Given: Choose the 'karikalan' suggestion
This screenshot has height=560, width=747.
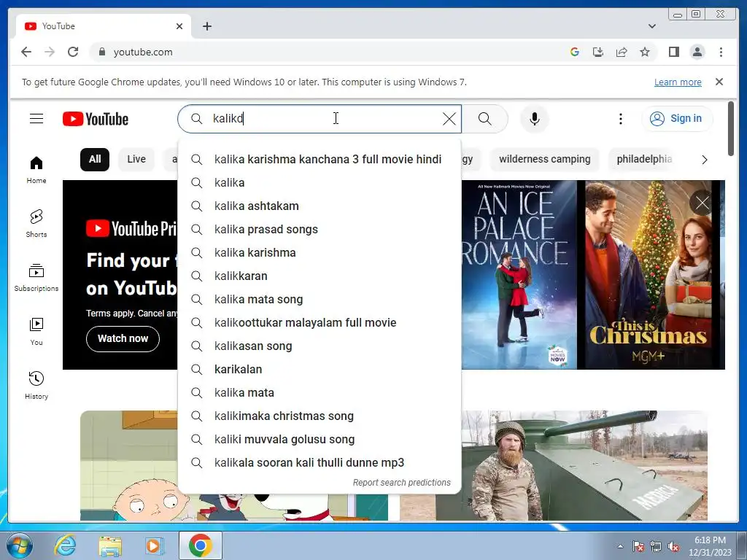Looking at the screenshot, I should tap(320, 369).
